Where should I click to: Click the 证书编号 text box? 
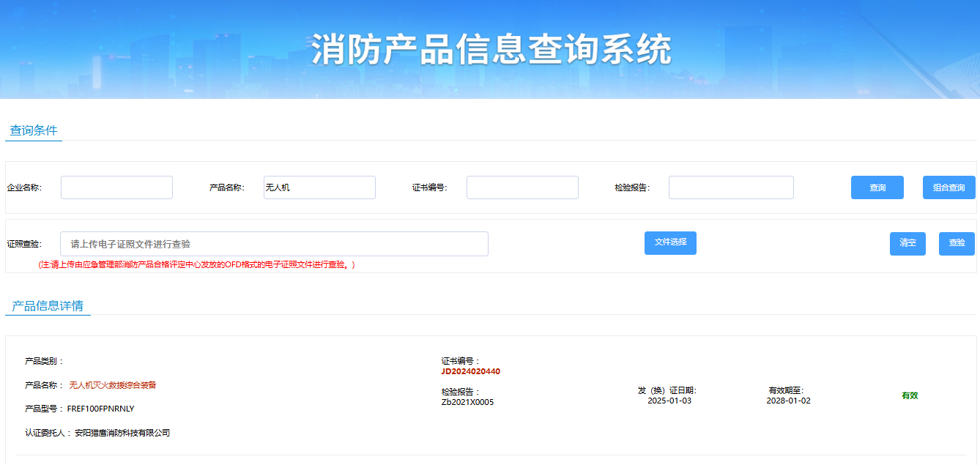(x=522, y=187)
